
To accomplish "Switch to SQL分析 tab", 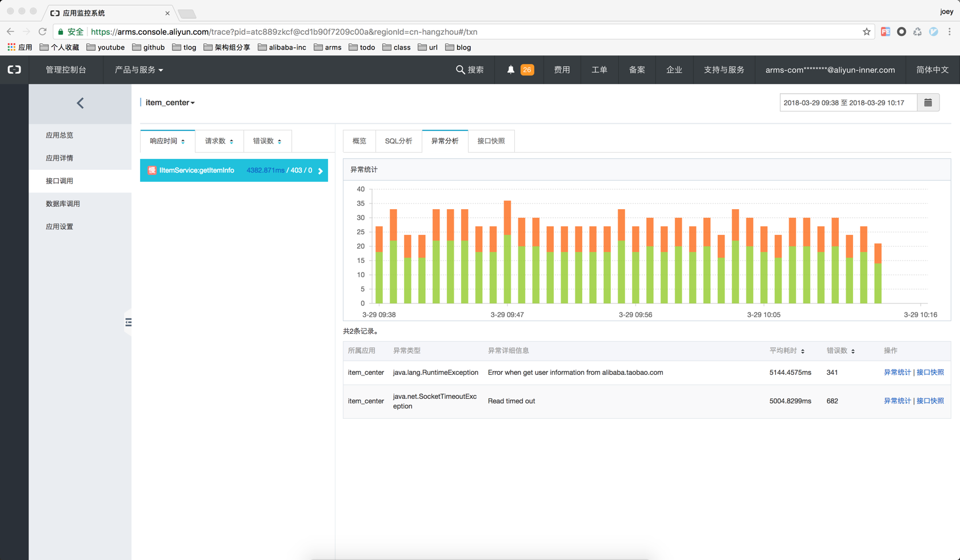I will (398, 141).
